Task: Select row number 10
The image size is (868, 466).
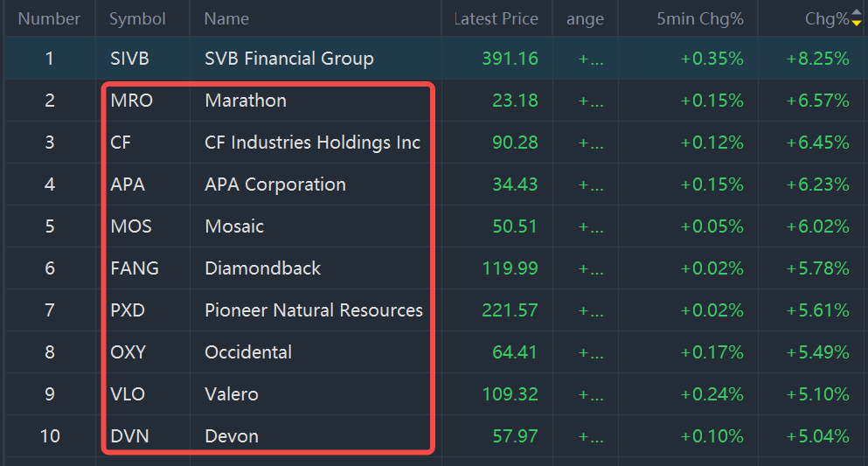Action: 49,436
